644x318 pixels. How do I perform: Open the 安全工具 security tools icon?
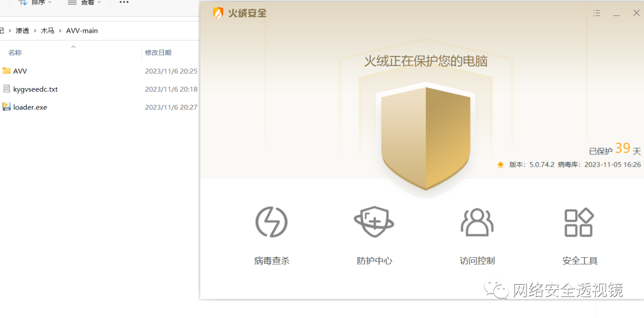tap(579, 222)
